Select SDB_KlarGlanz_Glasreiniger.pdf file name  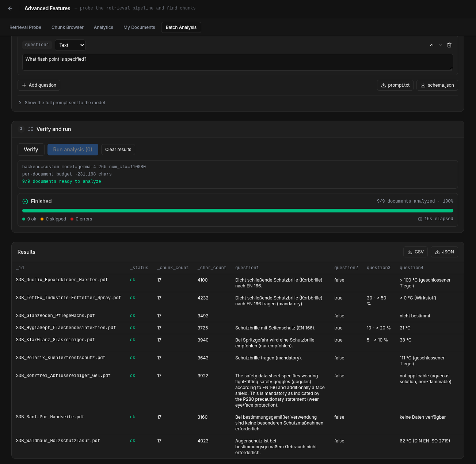56,340
